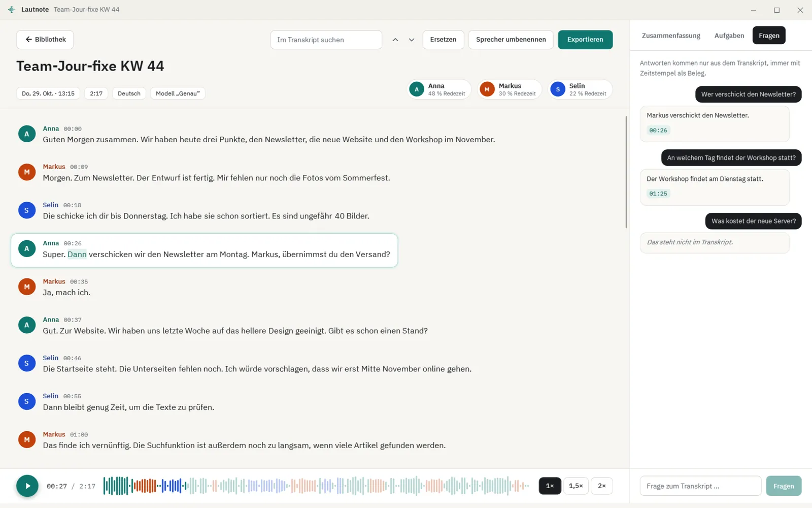Viewport: 812px width, 508px height.
Task: Open the Aufgaben tab
Action: coord(729,36)
